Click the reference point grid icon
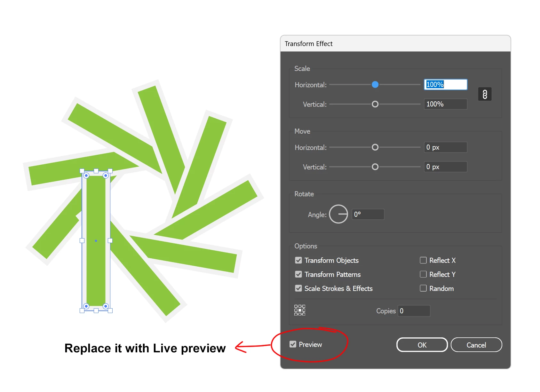 pos(300,310)
